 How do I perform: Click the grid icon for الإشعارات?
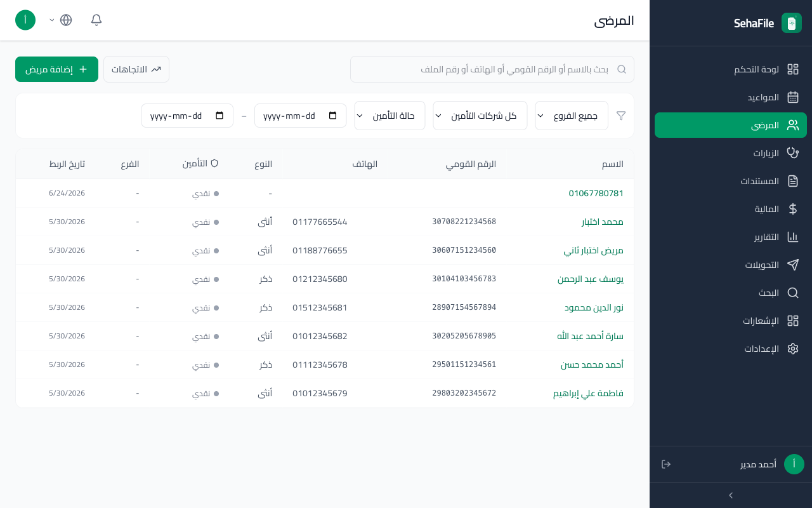click(793, 321)
